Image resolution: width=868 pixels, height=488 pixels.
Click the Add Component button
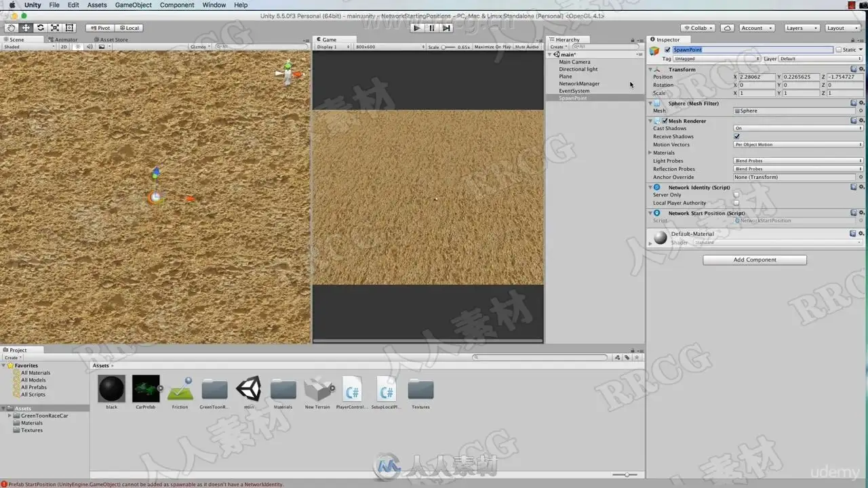(x=754, y=260)
